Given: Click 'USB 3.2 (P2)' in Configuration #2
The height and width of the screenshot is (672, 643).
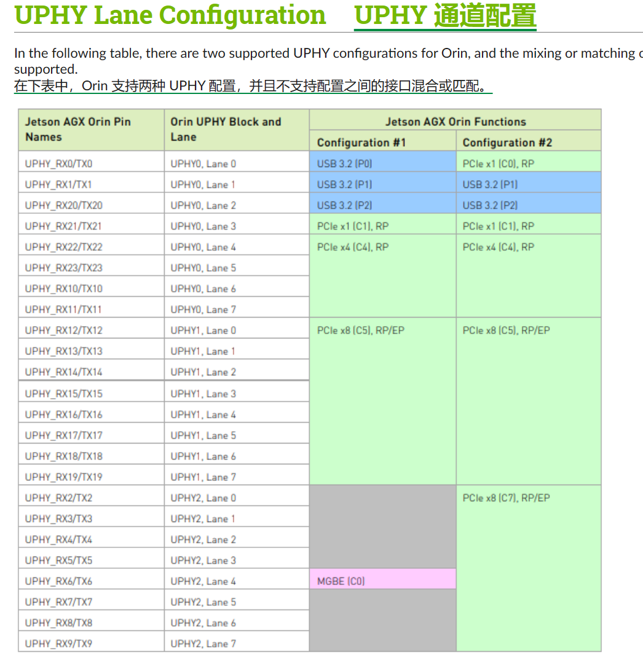Looking at the screenshot, I should (529, 203).
